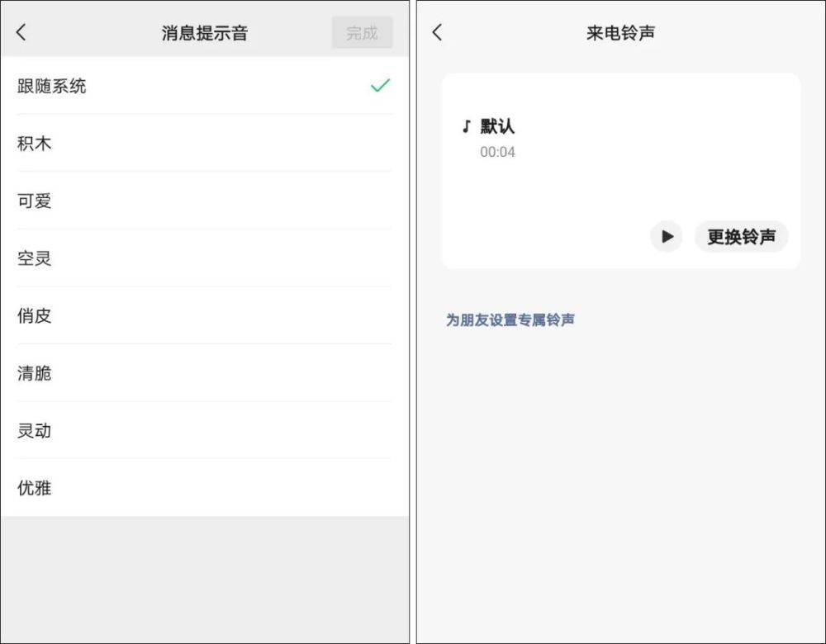Viewport: 826px width, 644px height.
Task: Click the 00:04 ringtone duration
Action: (x=497, y=152)
